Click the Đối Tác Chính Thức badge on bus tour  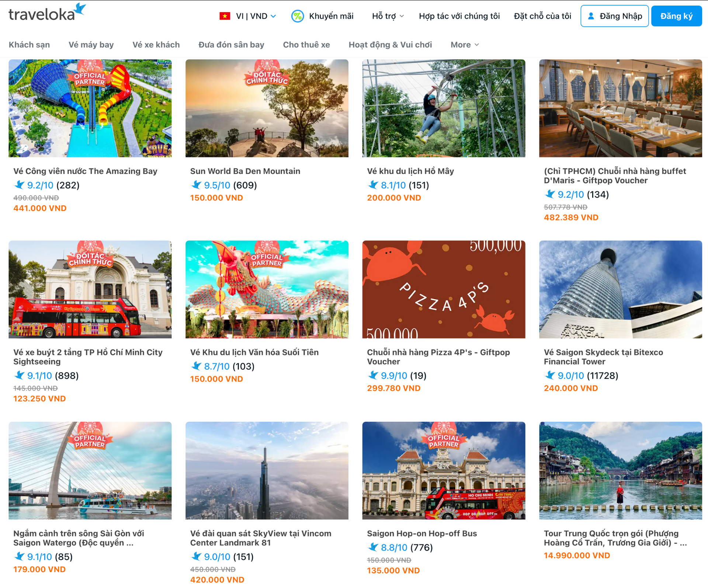click(90, 257)
